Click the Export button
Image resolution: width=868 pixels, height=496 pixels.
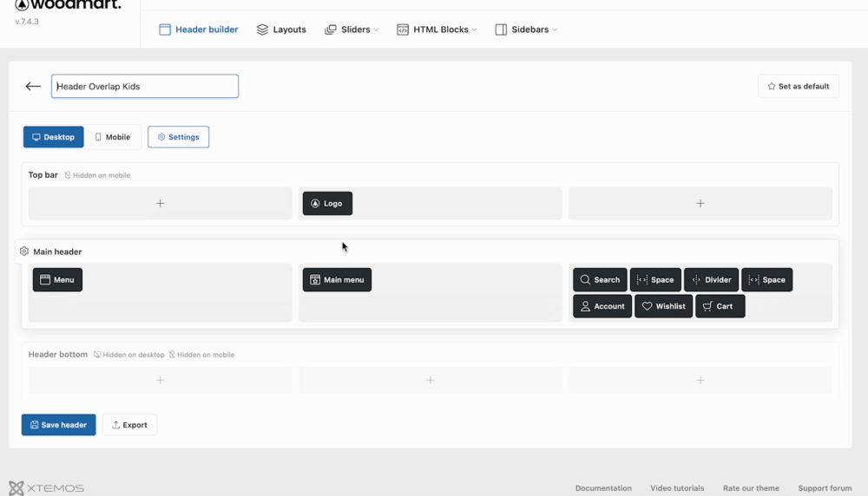pos(129,425)
